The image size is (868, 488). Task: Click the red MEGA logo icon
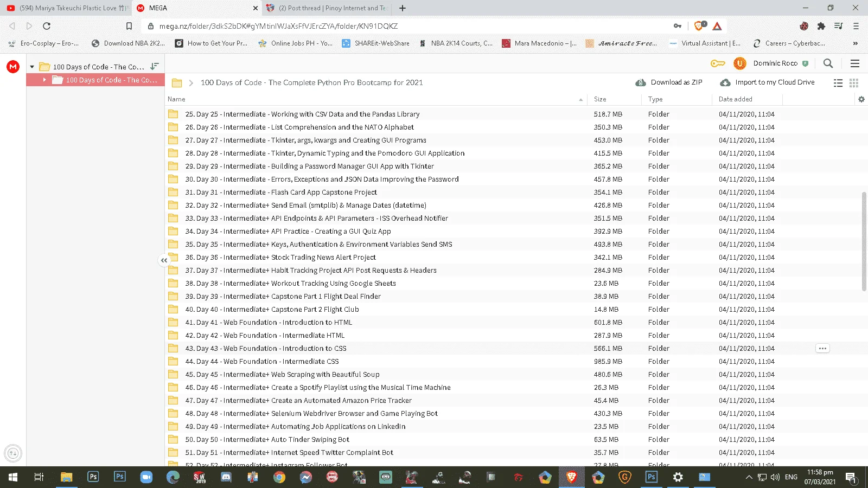[13, 67]
